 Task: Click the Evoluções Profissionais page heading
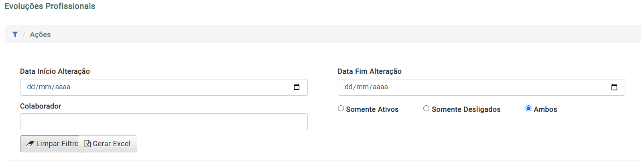click(50, 6)
